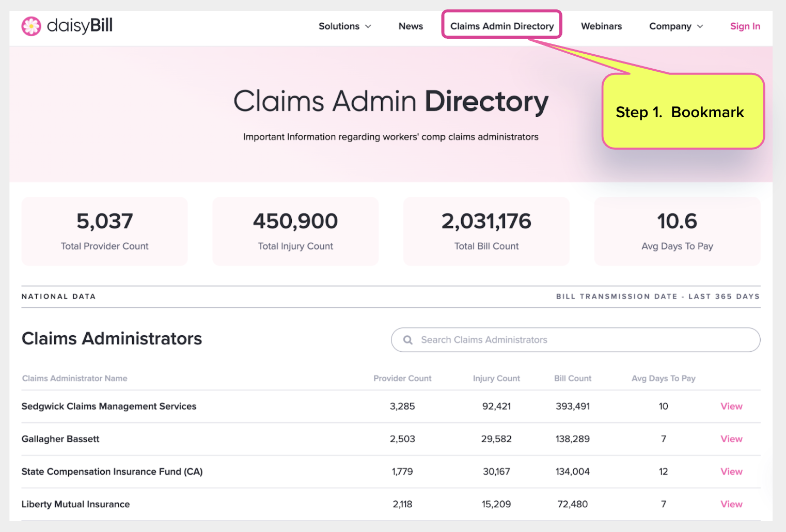Viewport: 786px width, 532px height.
Task: Go to the Webinars page
Action: pyautogui.click(x=601, y=26)
